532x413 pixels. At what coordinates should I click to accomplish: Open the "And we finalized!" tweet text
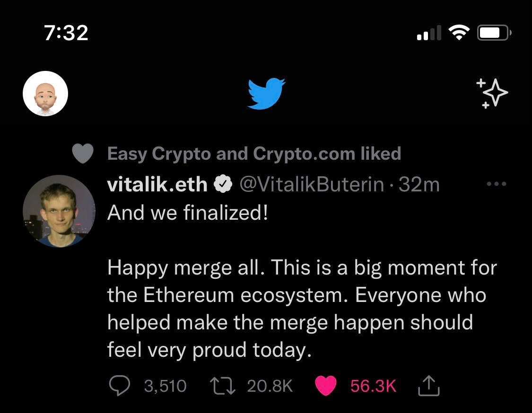point(188,213)
